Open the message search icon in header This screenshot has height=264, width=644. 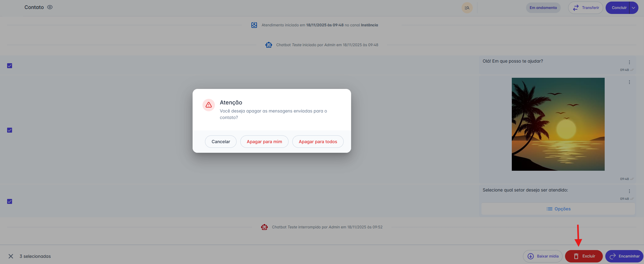[x=467, y=8]
